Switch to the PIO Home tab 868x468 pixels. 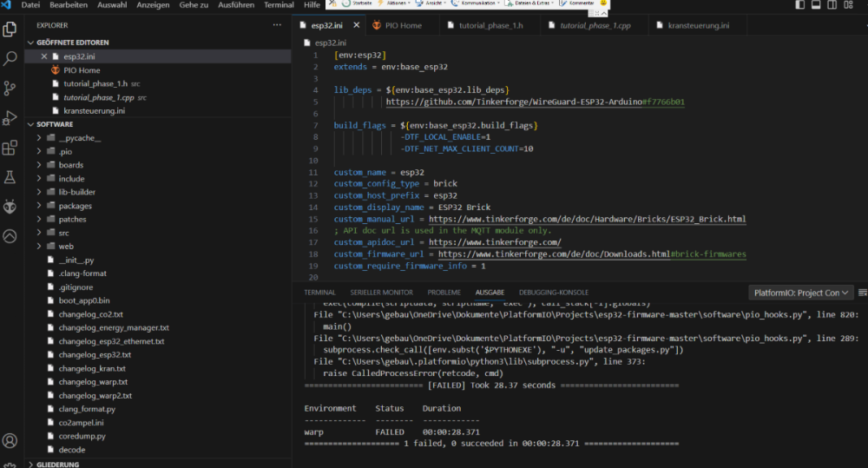point(403,25)
